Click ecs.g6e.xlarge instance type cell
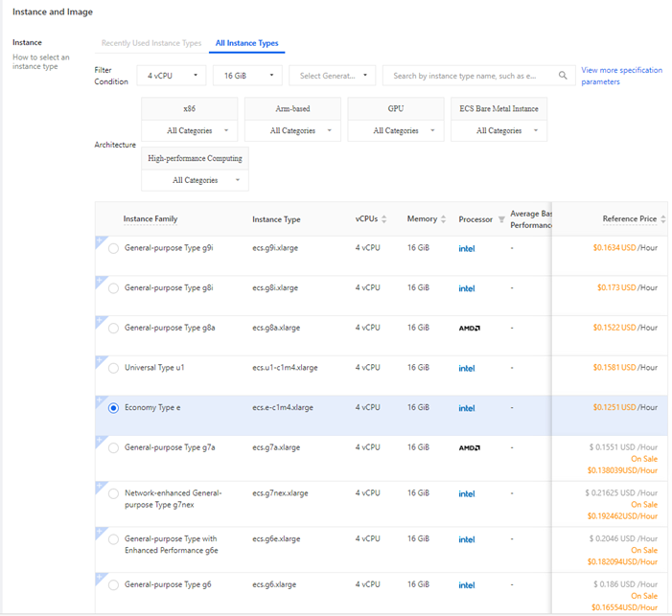This screenshot has width=672, height=616. [x=276, y=539]
